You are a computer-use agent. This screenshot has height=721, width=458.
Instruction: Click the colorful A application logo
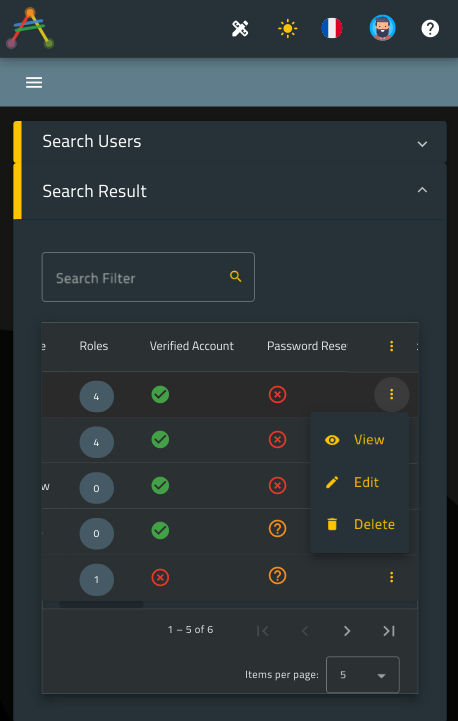[x=30, y=29]
